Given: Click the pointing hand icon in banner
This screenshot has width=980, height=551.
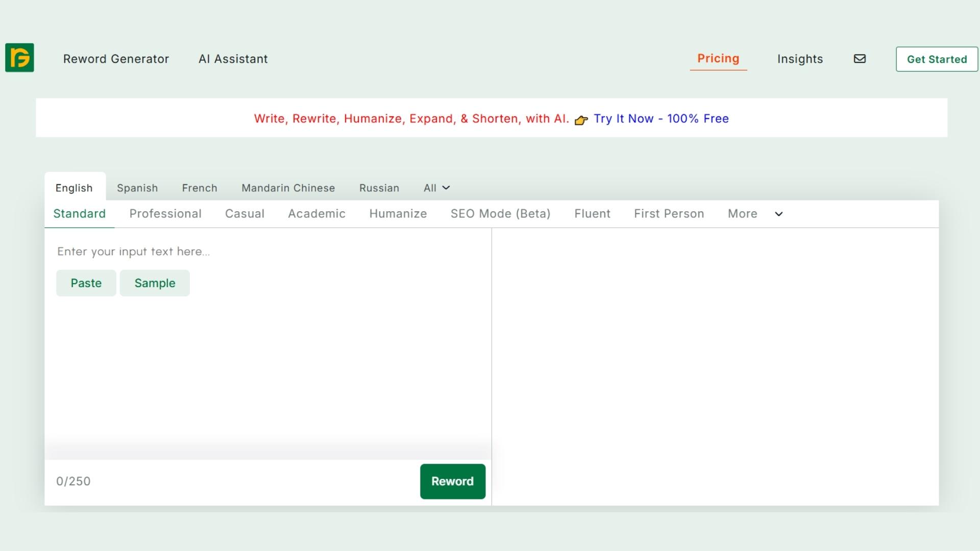Looking at the screenshot, I should click(581, 120).
